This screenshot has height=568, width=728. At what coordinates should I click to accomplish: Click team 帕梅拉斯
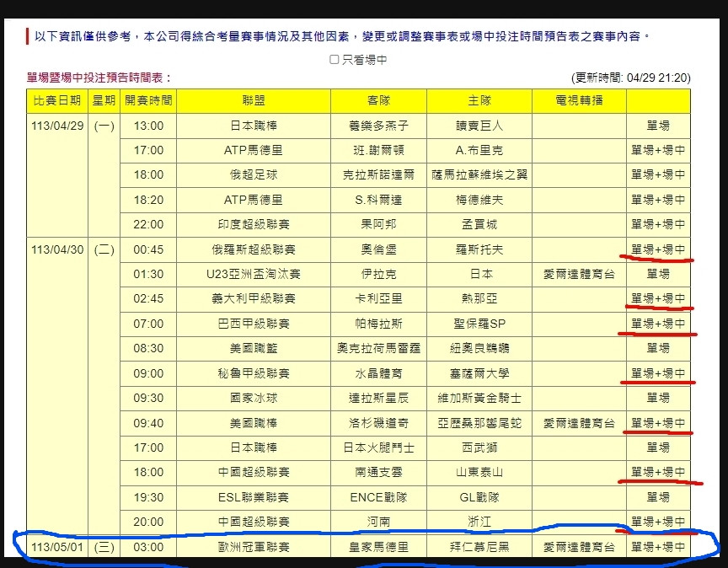point(379,324)
